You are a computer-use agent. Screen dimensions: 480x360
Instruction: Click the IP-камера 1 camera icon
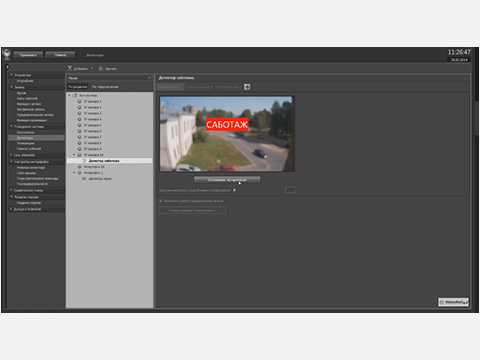[x=79, y=101]
